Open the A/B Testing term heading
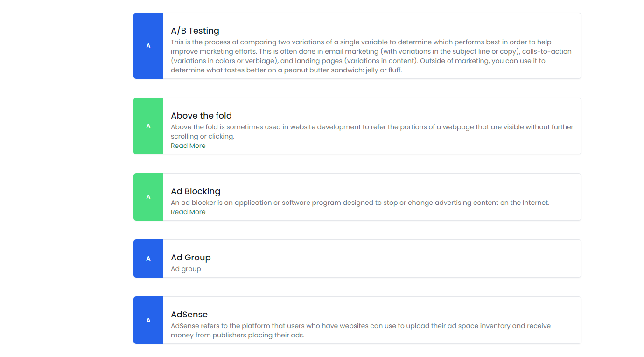Viewport: 644px width, 357px height. point(195,31)
